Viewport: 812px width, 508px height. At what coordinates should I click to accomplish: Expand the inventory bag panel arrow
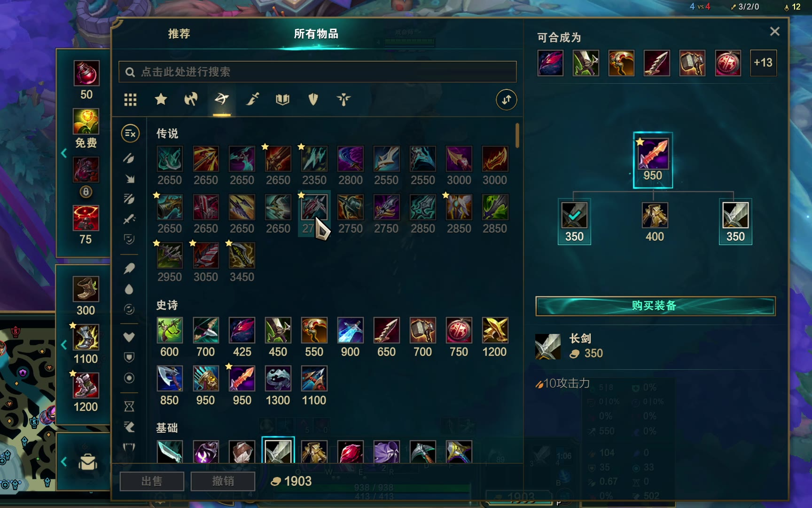tap(64, 462)
